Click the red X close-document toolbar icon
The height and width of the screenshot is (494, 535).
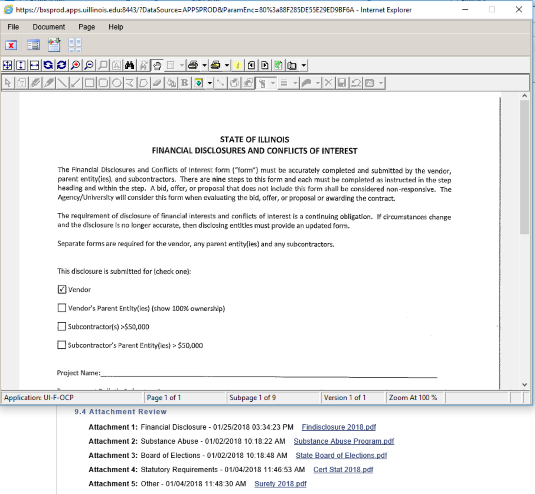[x=11, y=45]
